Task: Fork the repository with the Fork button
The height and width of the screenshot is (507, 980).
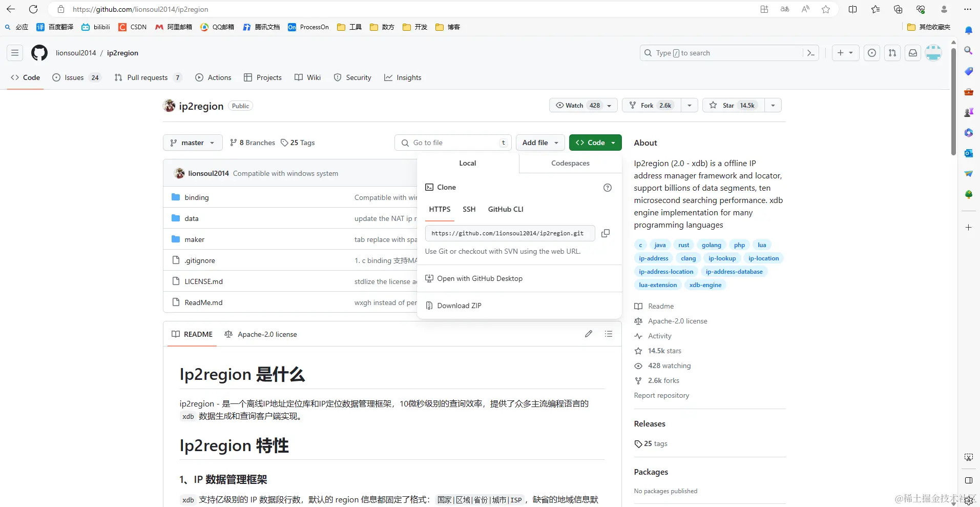Action: pyautogui.click(x=652, y=105)
